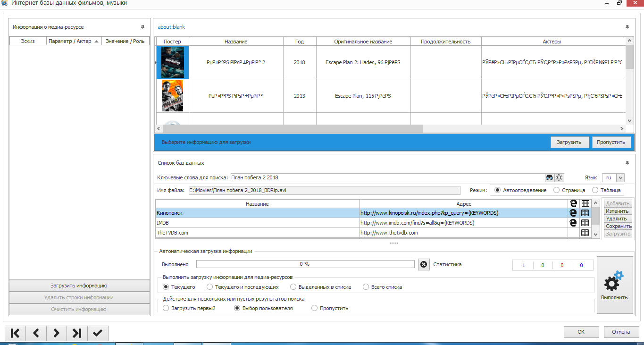Viewport: 644px width, 345px height.
Task: Click Загрузить информацию button
Action: click(79, 286)
